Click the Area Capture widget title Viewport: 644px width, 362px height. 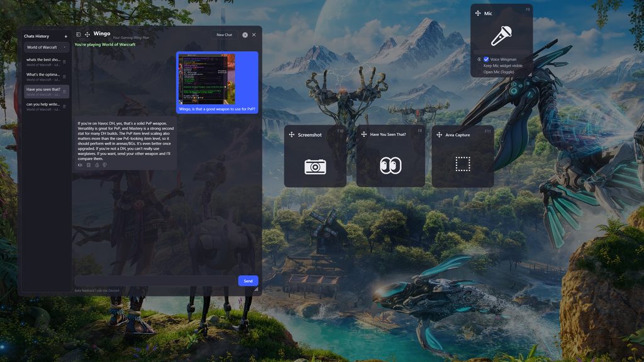click(x=458, y=135)
